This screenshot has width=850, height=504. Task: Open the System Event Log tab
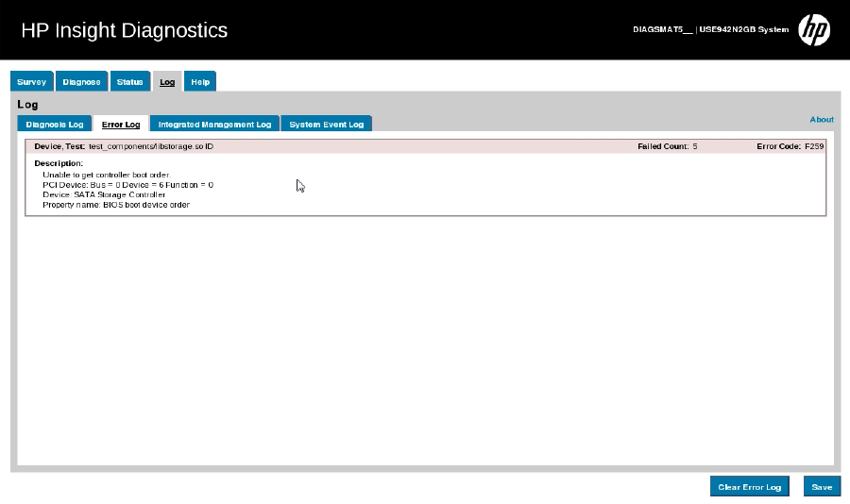(x=327, y=124)
